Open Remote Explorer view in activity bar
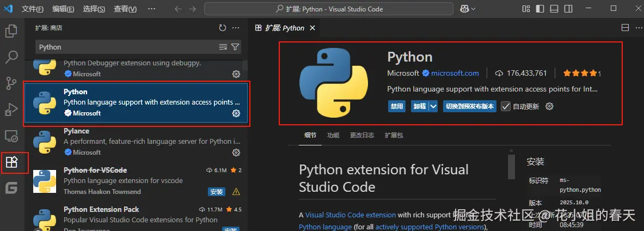644x231 pixels. click(11, 136)
